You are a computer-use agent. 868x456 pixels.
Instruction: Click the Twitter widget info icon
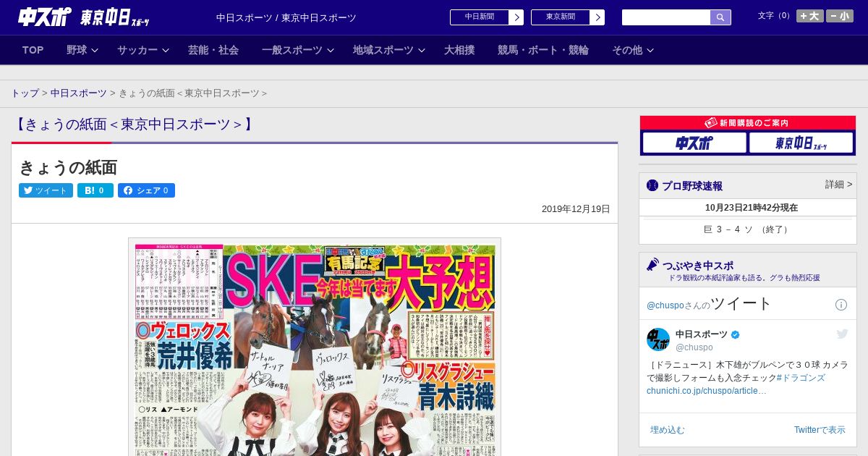[x=841, y=305]
